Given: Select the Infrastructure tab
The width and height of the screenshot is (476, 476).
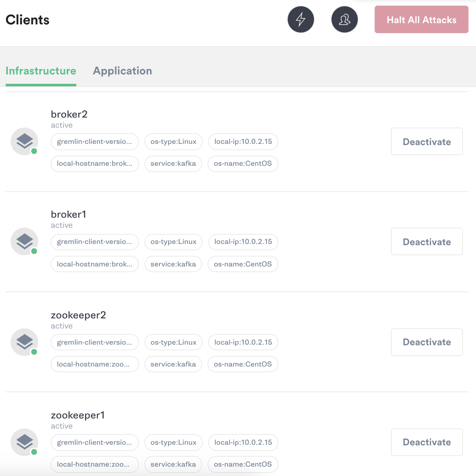Looking at the screenshot, I should (41, 71).
